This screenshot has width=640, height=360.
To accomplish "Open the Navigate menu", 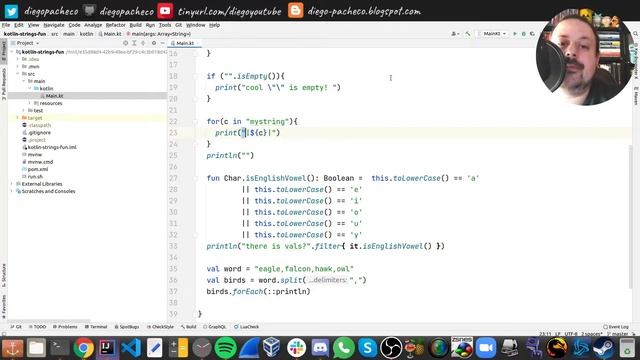I will tap(54, 25).
